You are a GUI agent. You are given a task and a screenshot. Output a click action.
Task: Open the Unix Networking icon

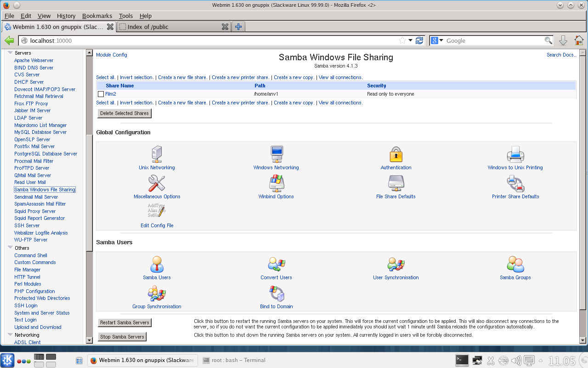(x=157, y=154)
